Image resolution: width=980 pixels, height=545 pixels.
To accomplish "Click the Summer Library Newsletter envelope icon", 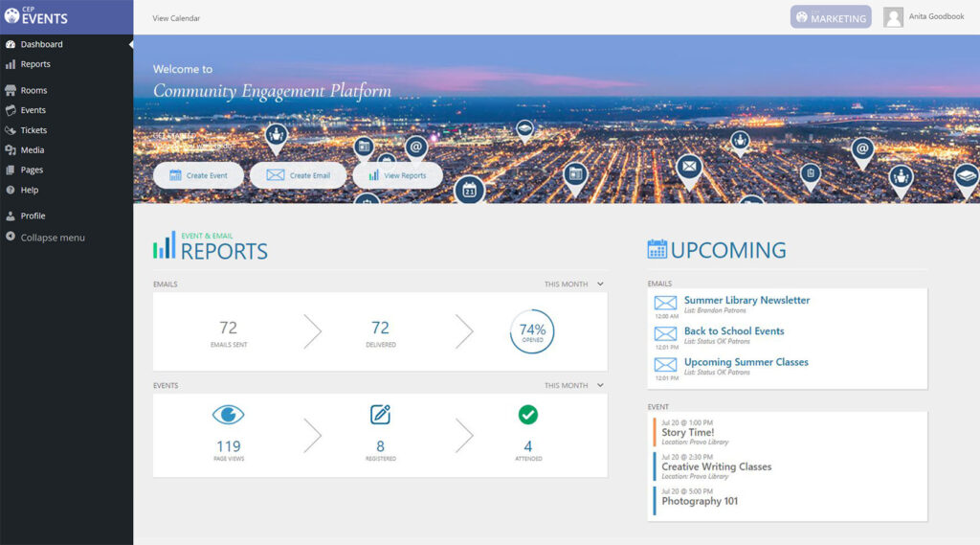I will [665, 303].
